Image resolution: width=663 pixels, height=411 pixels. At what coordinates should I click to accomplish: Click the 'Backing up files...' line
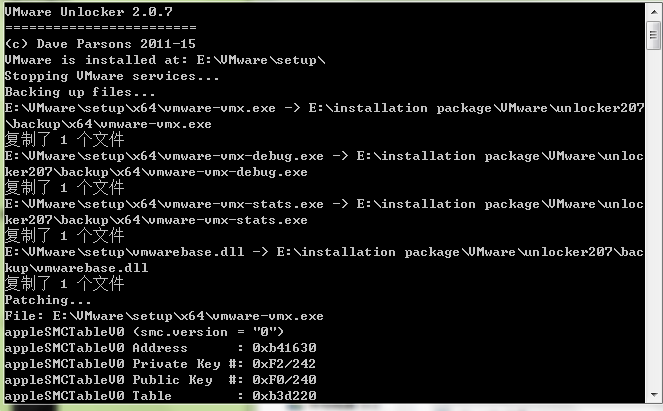click(80, 92)
